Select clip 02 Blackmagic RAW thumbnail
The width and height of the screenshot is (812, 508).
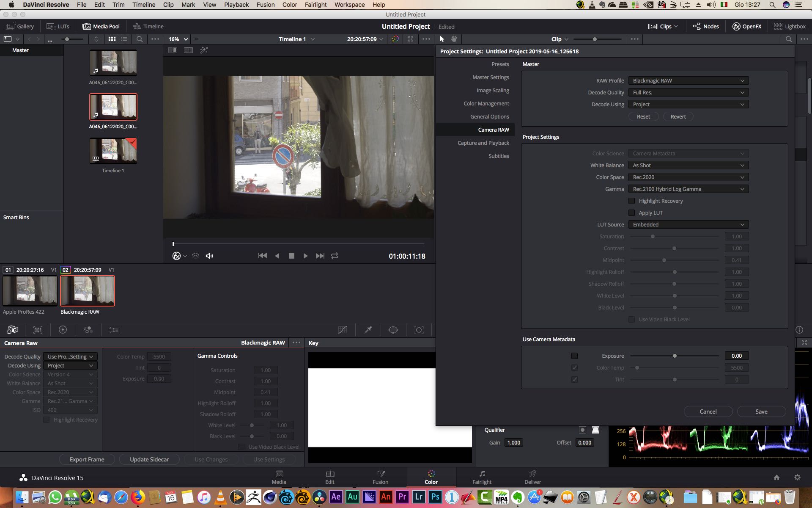[x=88, y=291]
